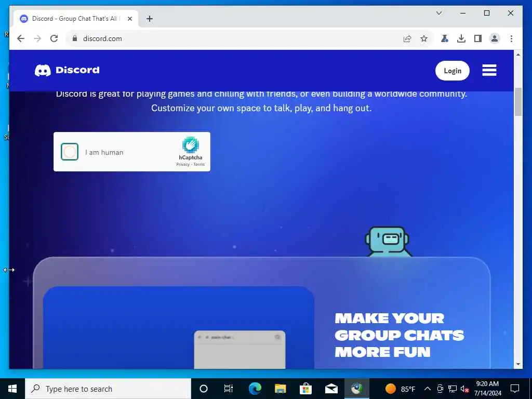Click the Meet Now tray icon
532x399 pixels.
tap(440, 389)
